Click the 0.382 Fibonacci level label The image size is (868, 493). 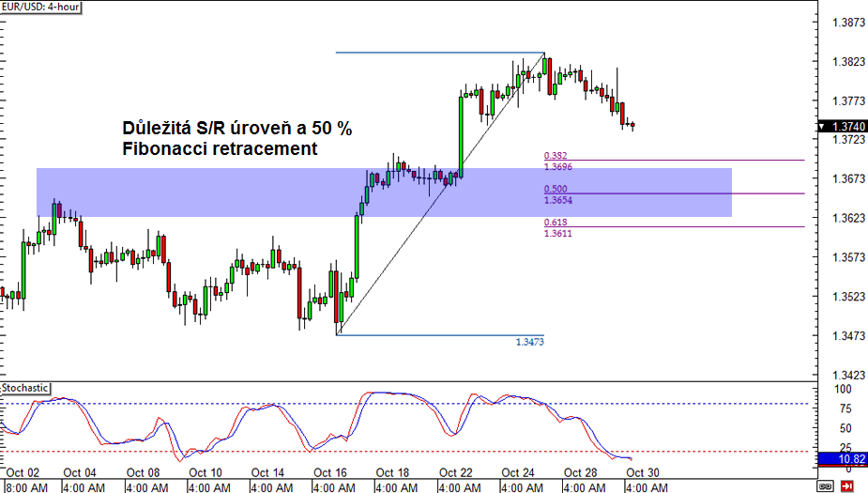pyautogui.click(x=556, y=156)
